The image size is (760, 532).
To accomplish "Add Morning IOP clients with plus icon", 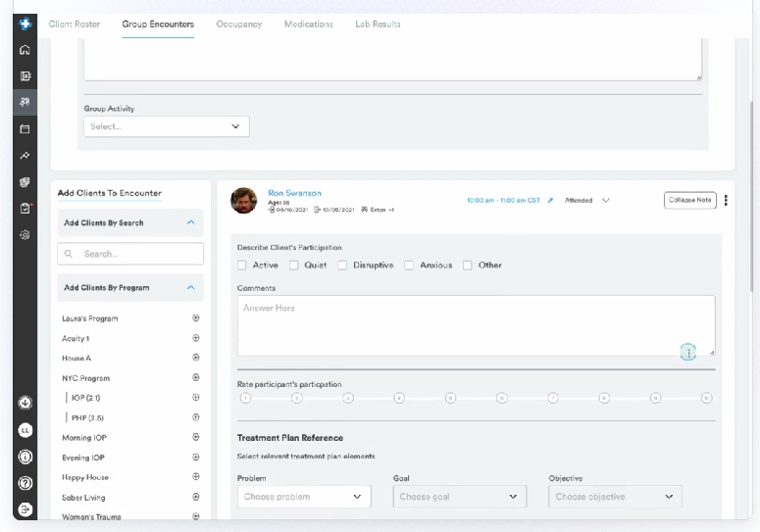I will [196, 437].
